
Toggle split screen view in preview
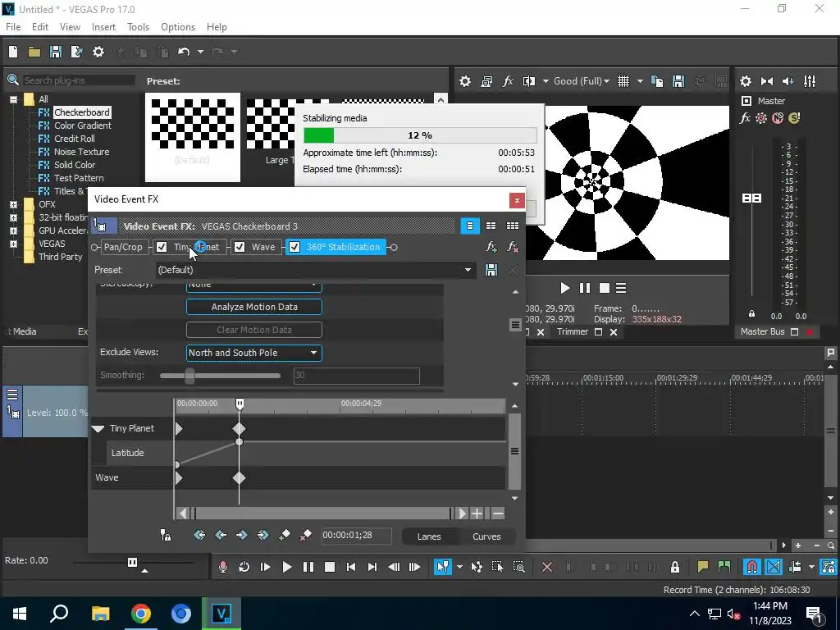click(529, 81)
